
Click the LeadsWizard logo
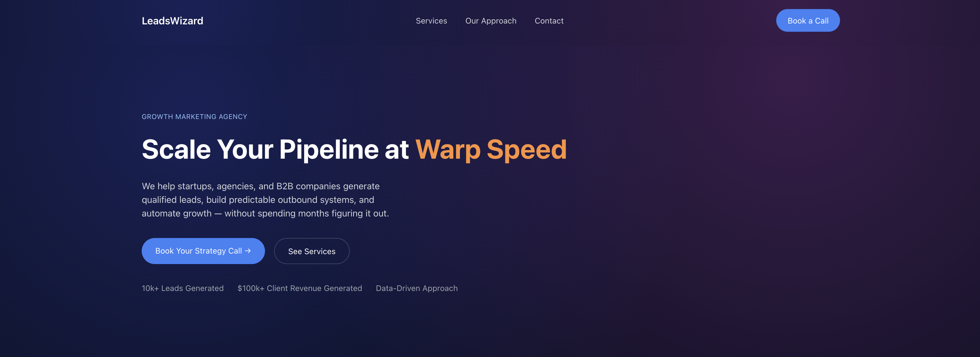172,21
